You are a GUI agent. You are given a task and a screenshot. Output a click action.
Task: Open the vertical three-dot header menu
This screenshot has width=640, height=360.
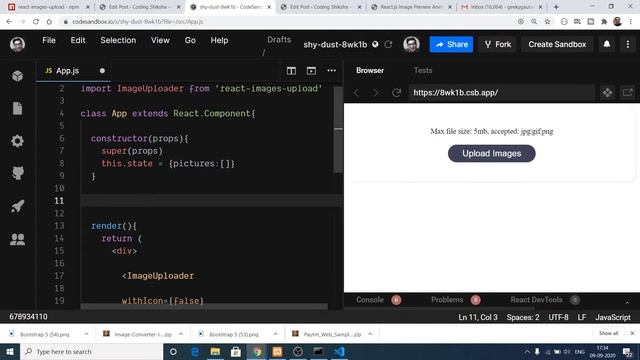[x=628, y=44]
